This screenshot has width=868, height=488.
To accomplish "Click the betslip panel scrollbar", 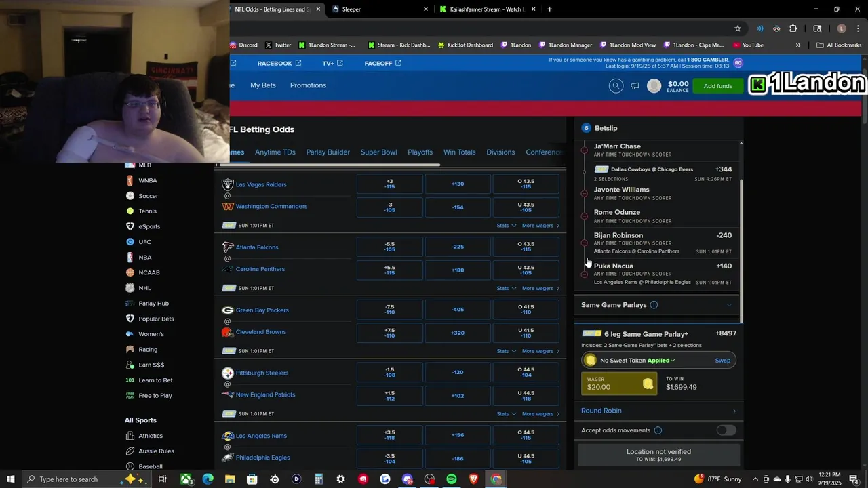I will tap(741, 251).
